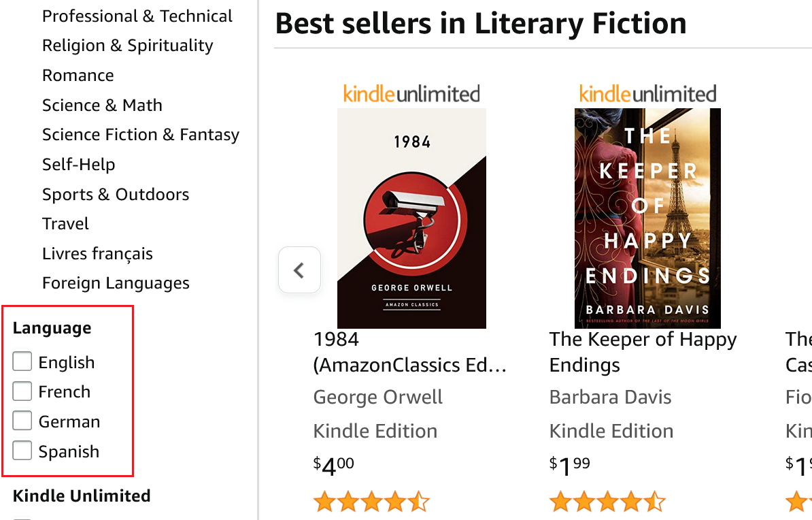Click The Keeper of Happy Endings title link
Image resolution: width=812 pixels, height=520 pixels.
pos(643,352)
